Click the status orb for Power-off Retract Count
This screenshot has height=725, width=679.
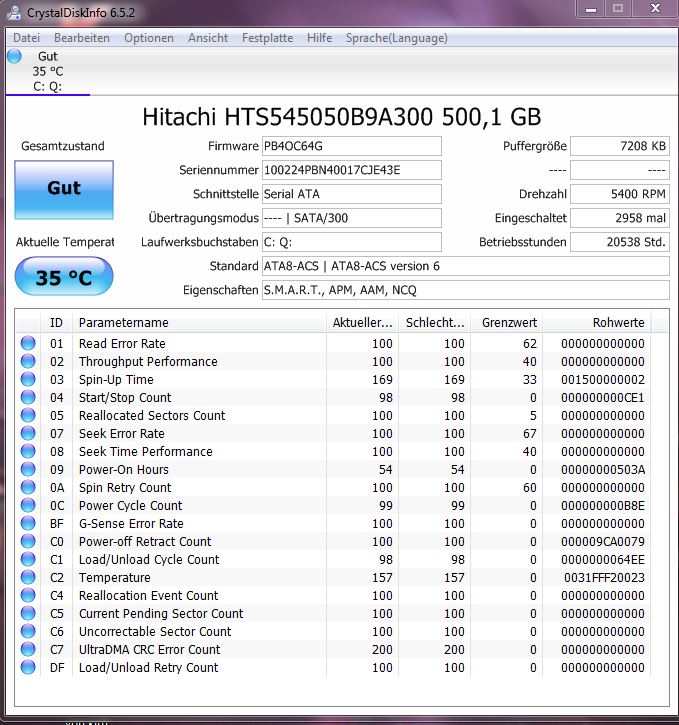pyautogui.click(x=28, y=541)
